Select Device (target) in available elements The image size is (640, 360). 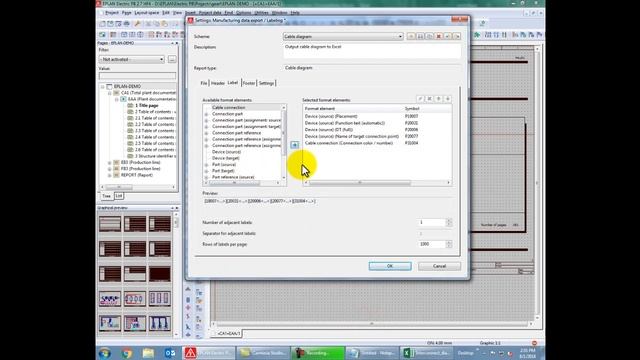pos(226,158)
